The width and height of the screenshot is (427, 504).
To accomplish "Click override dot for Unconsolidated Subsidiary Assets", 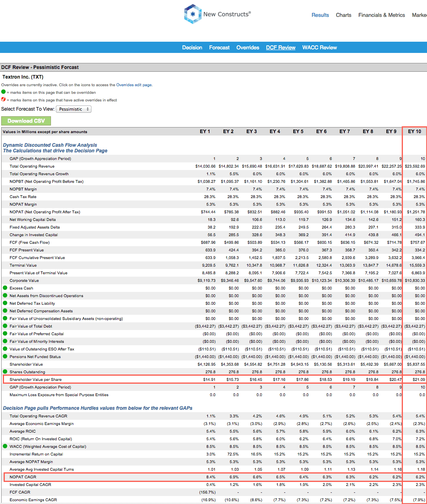I will 5,318.
